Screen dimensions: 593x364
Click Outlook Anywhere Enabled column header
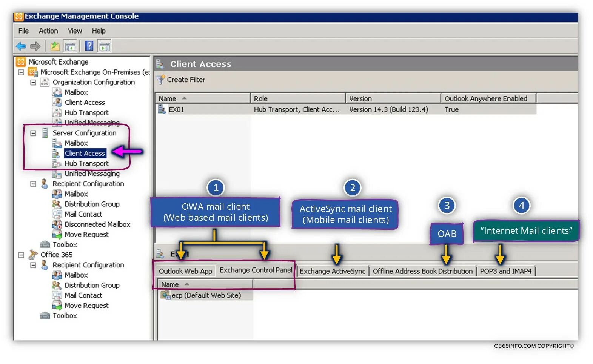click(x=489, y=98)
